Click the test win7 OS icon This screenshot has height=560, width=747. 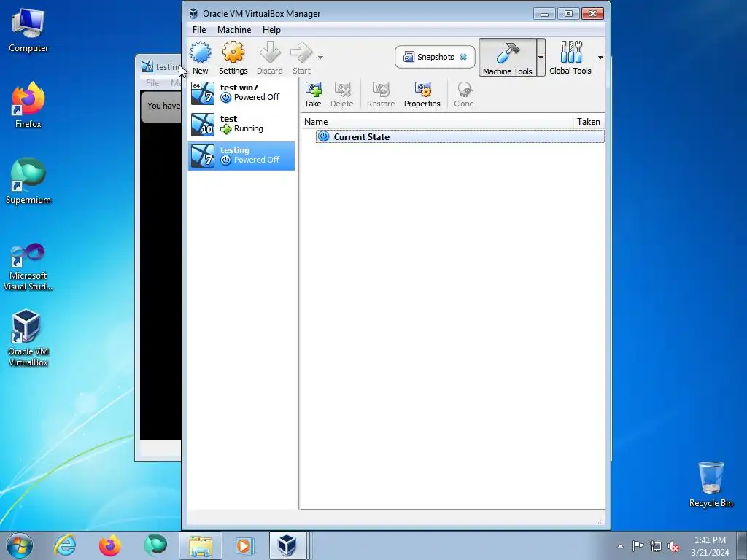203,93
